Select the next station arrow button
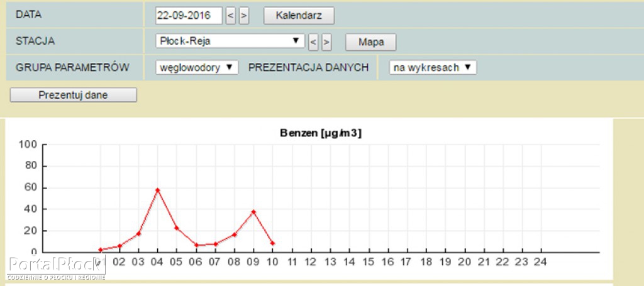The image size is (644, 286). pos(326,42)
